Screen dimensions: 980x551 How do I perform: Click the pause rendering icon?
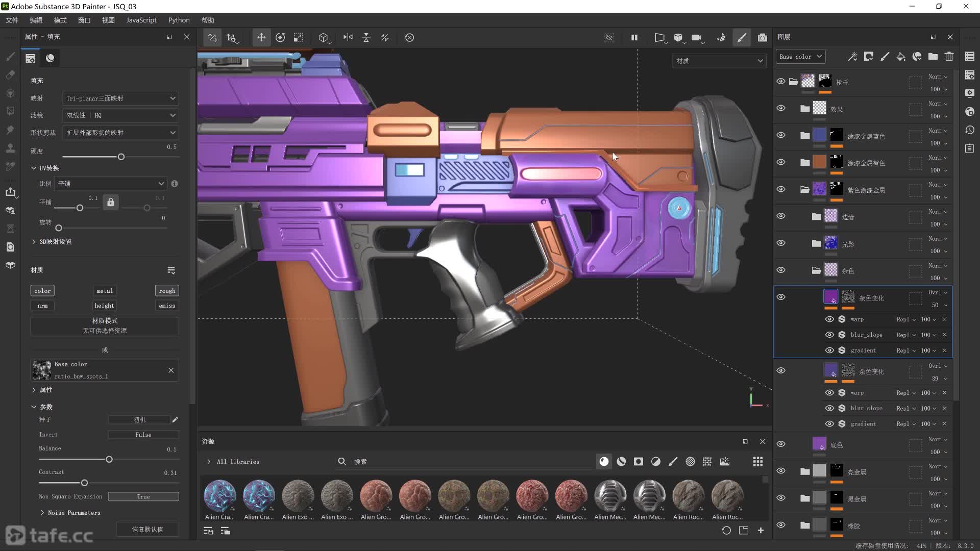click(x=634, y=37)
